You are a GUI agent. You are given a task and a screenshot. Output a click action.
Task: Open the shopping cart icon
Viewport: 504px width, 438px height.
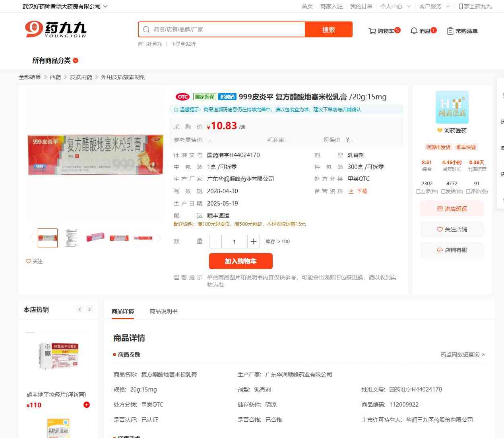(372, 31)
